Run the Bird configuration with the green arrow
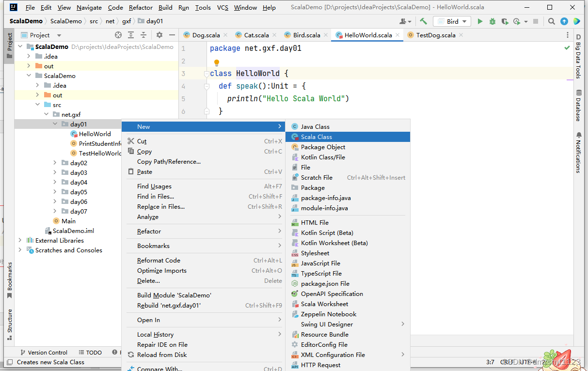This screenshot has width=588, height=371. (480, 21)
